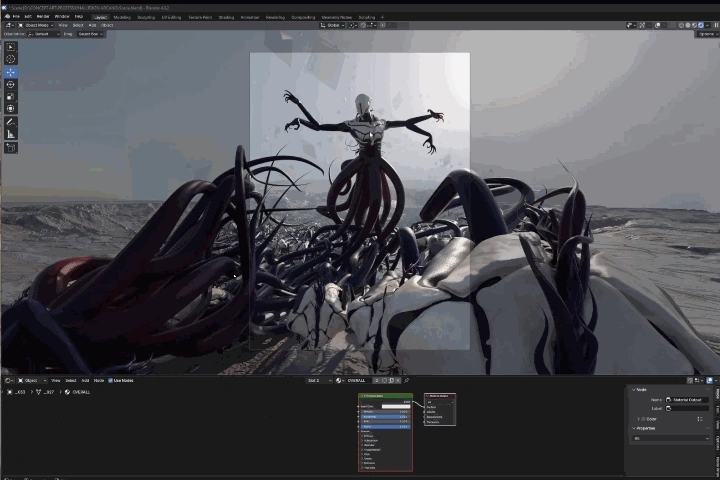Switch to the Geometry Nodes workspace tab
This screenshot has height=480, width=720.
[x=337, y=17]
